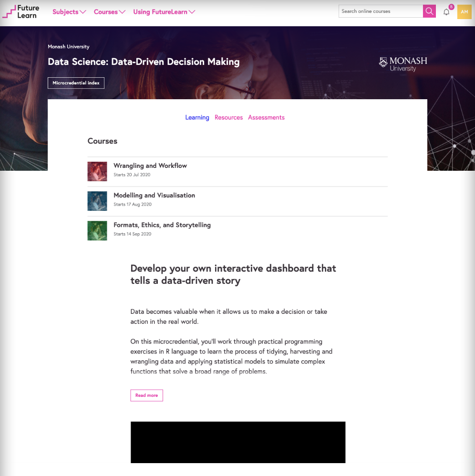The width and height of the screenshot is (475, 476).
Task: Switch to the Learning tab
Action: (x=197, y=117)
